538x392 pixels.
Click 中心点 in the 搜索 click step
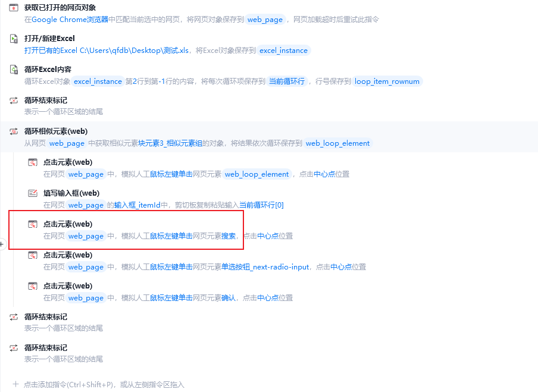268,236
